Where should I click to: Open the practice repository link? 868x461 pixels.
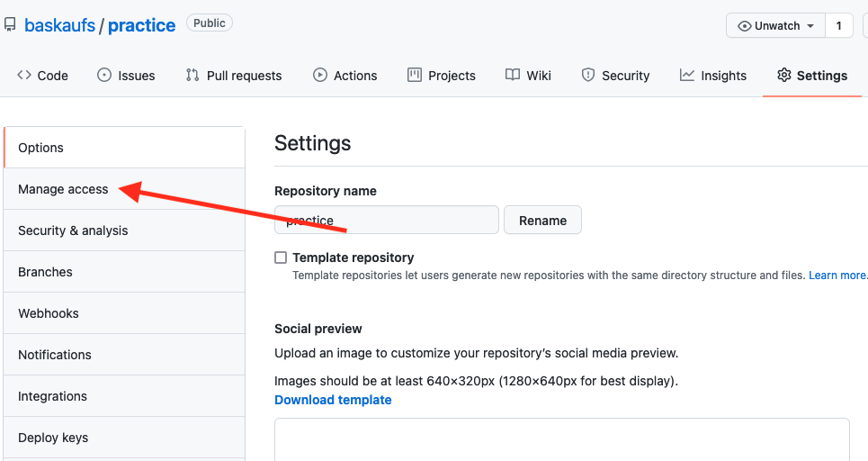142,25
